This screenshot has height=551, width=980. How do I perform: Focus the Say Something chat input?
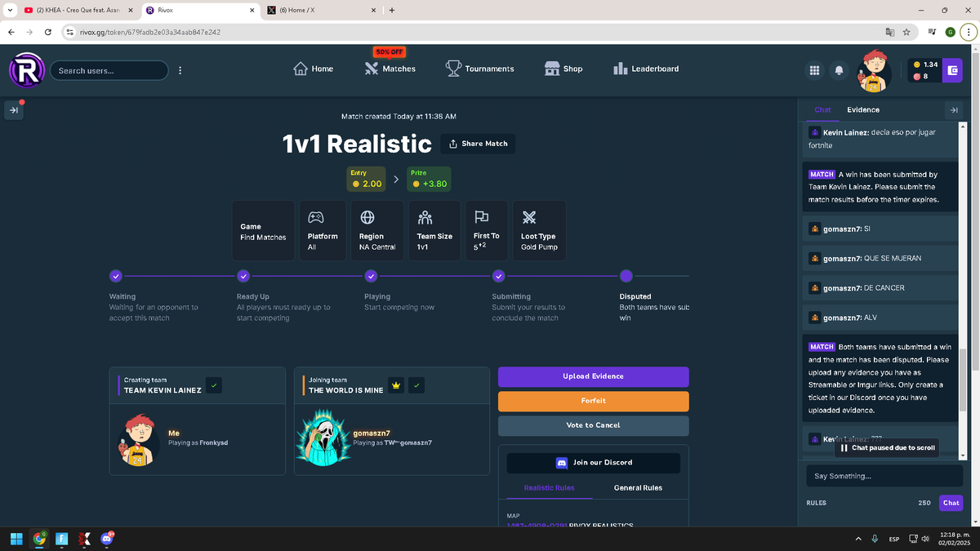click(884, 476)
